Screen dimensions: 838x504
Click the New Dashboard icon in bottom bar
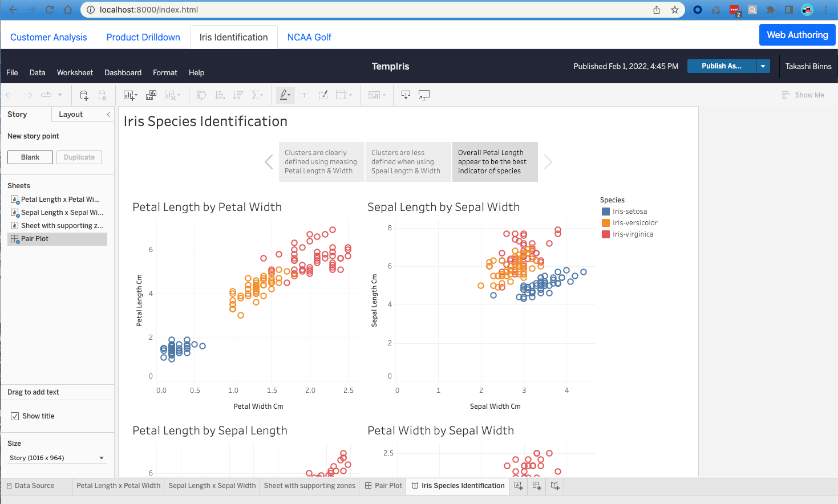point(537,486)
